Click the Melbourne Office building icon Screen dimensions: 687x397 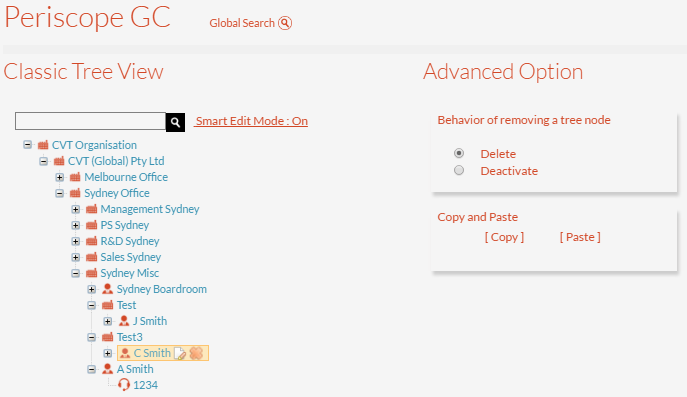coord(75,177)
